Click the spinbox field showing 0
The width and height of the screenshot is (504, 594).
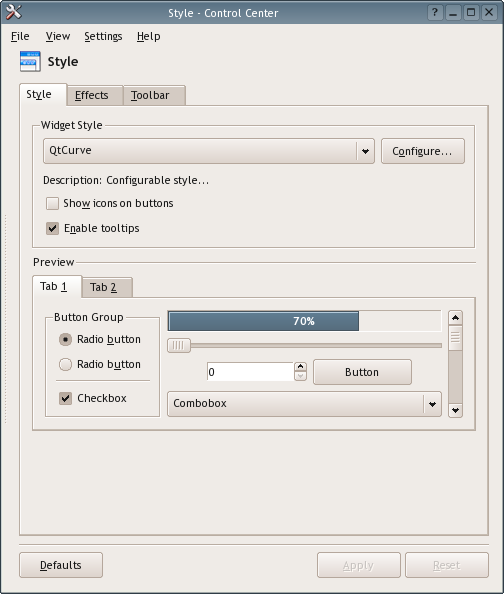(250, 372)
